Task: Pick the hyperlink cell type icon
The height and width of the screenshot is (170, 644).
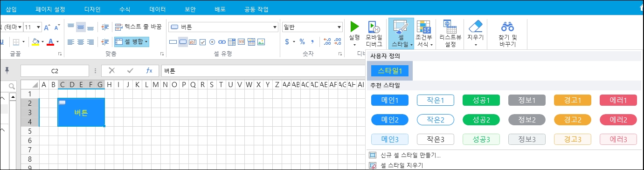Action: pos(222,42)
